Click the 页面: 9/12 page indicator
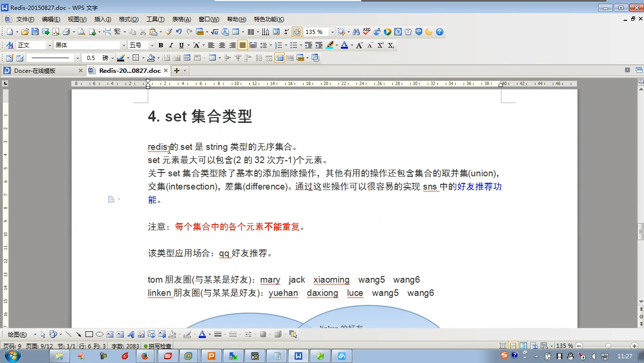This screenshot has height=363, width=644. coord(39,346)
